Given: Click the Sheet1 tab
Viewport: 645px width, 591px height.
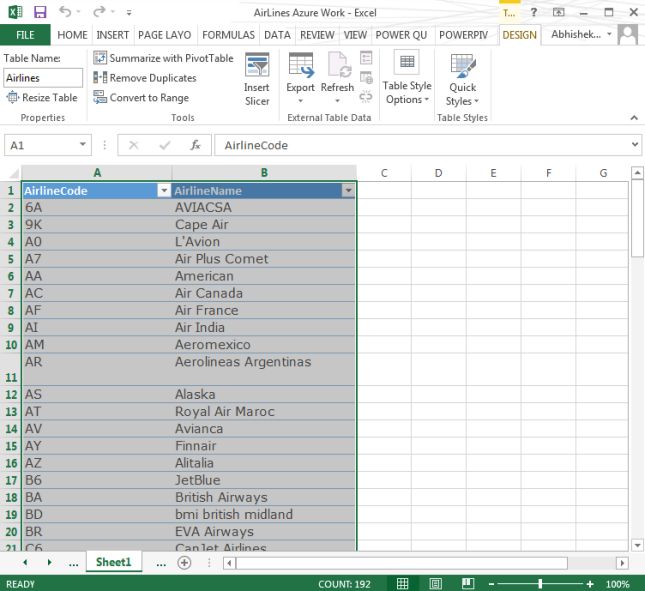Looking at the screenshot, I should [x=114, y=562].
